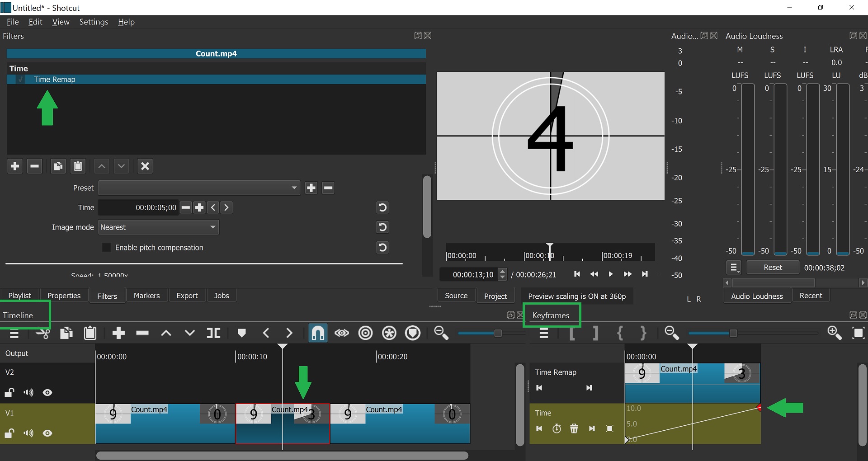Open the Image mode dropdown

(x=159, y=227)
